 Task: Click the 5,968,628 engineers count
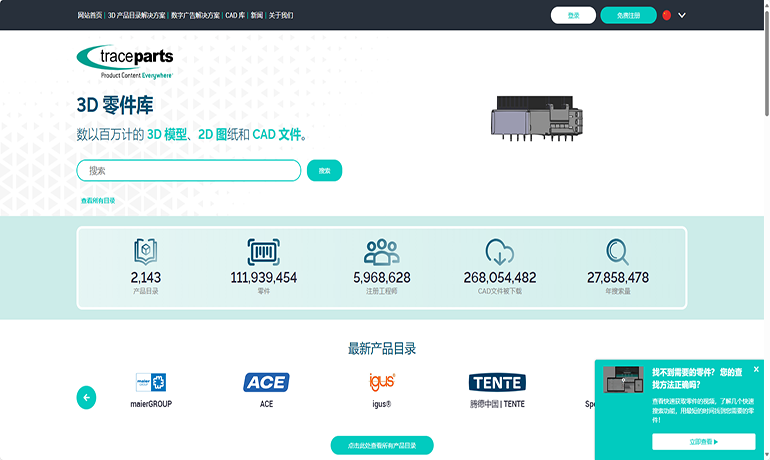click(x=382, y=278)
